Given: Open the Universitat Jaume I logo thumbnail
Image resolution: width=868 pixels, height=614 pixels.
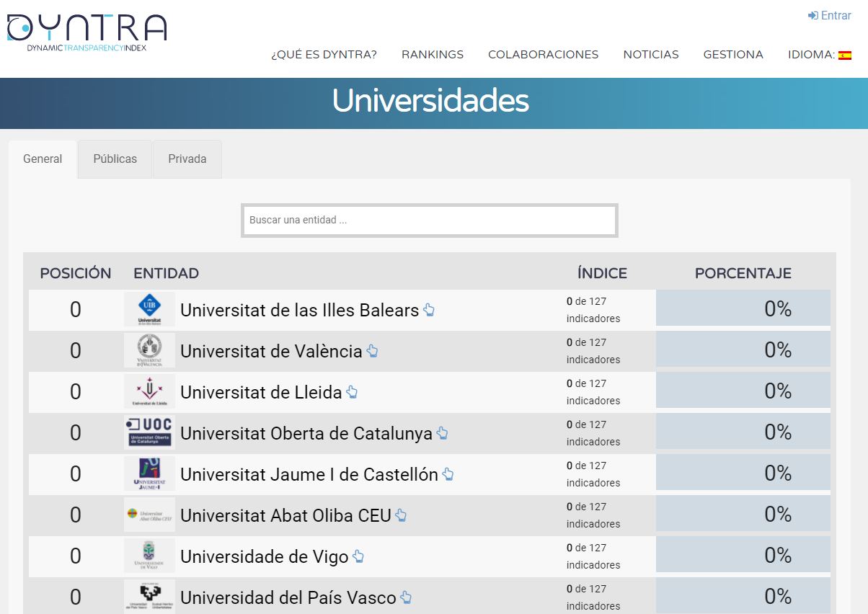Looking at the screenshot, I should [149, 474].
